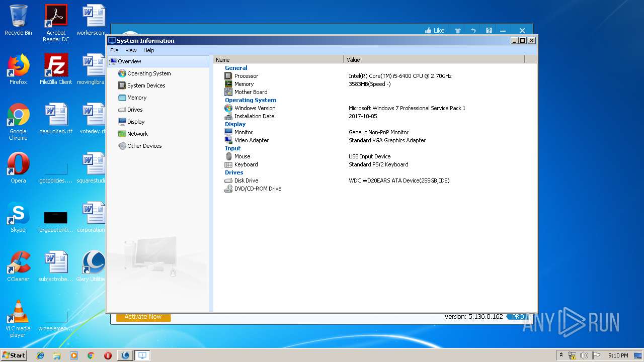Select the Generic Non-PnP Monitor value
The image size is (644, 362).
378,132
